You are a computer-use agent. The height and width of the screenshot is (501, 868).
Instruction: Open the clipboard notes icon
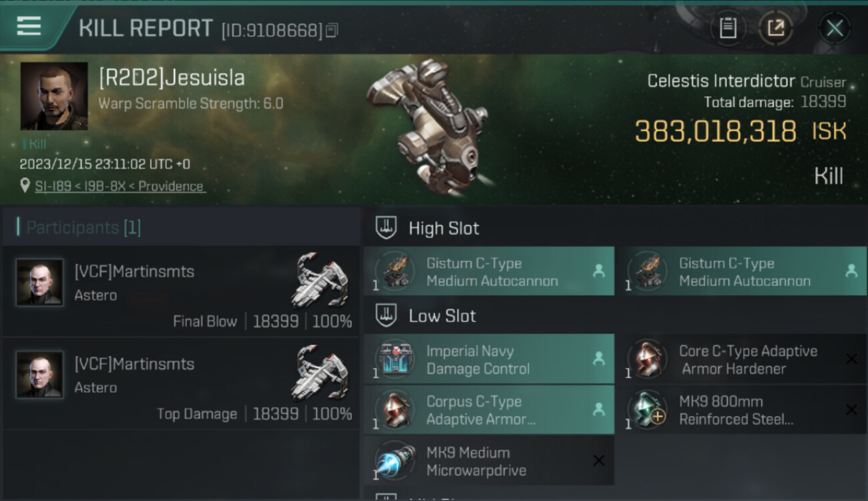728,28
